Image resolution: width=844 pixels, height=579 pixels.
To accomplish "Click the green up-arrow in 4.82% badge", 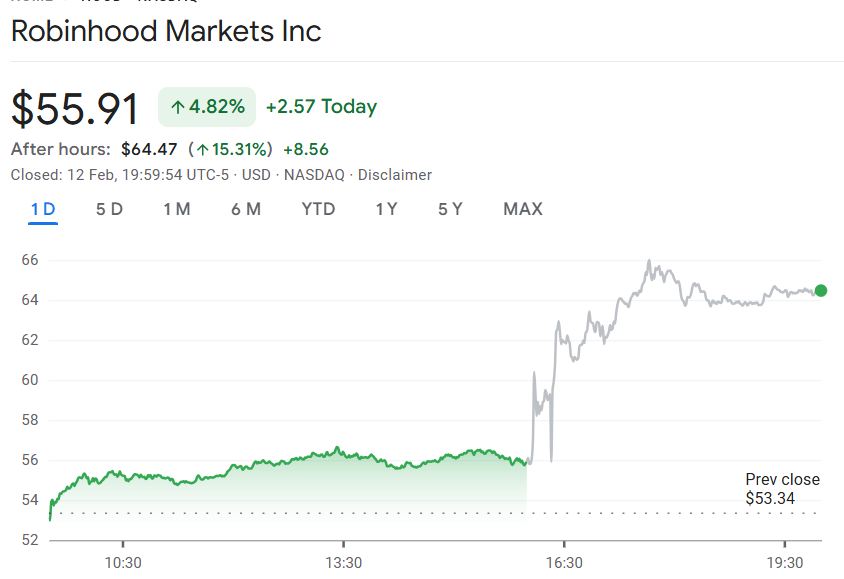I will tap(177, 107).
